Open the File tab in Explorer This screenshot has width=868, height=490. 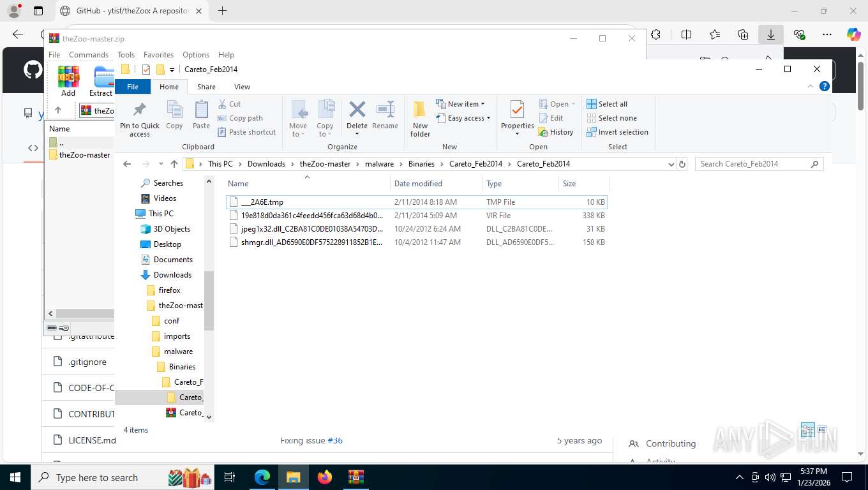pyautogui.click(x=133, y=87)
